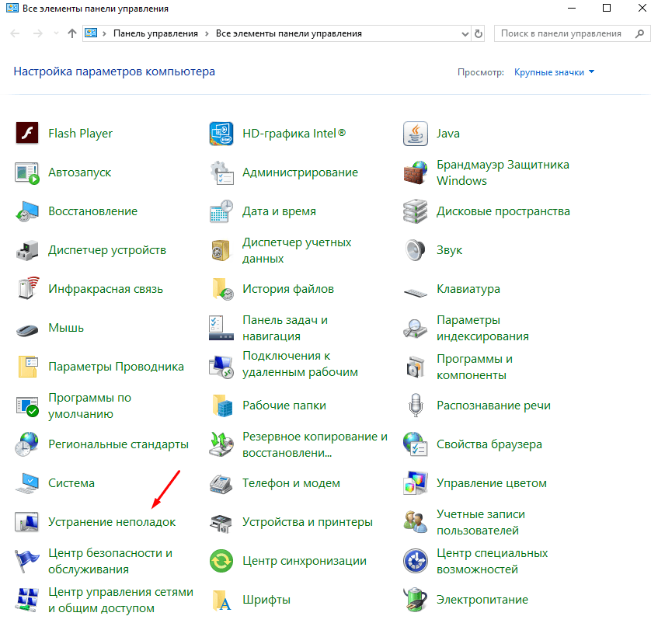Open the Свойства браузера icon
651x644 pixels.
[x=415, y=444]
